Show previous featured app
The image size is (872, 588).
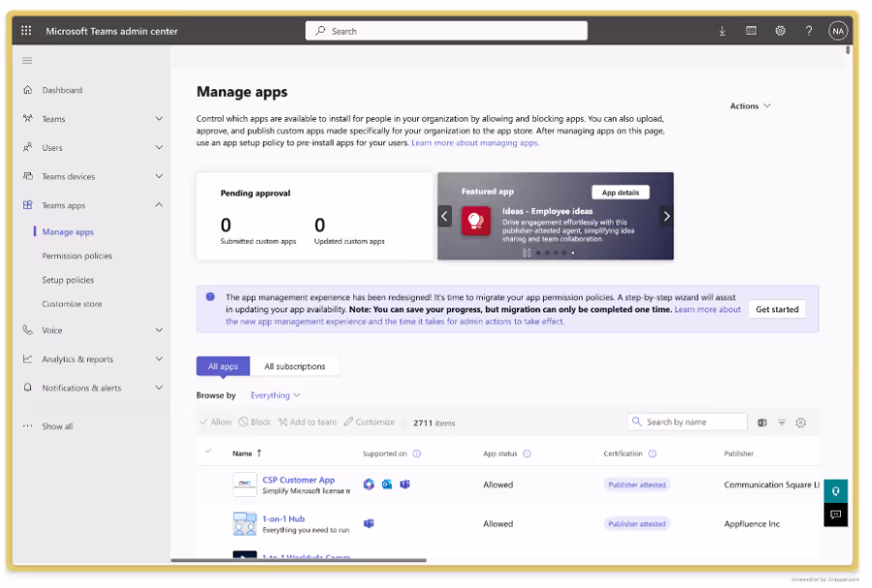(x=444, y=216)
